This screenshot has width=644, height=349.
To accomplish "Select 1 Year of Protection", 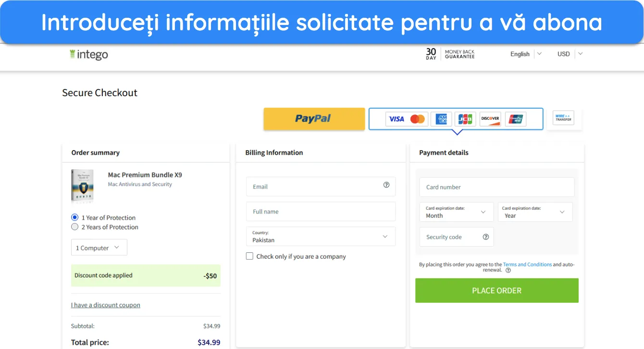I will pyautogui.click(x=74, y=217).
